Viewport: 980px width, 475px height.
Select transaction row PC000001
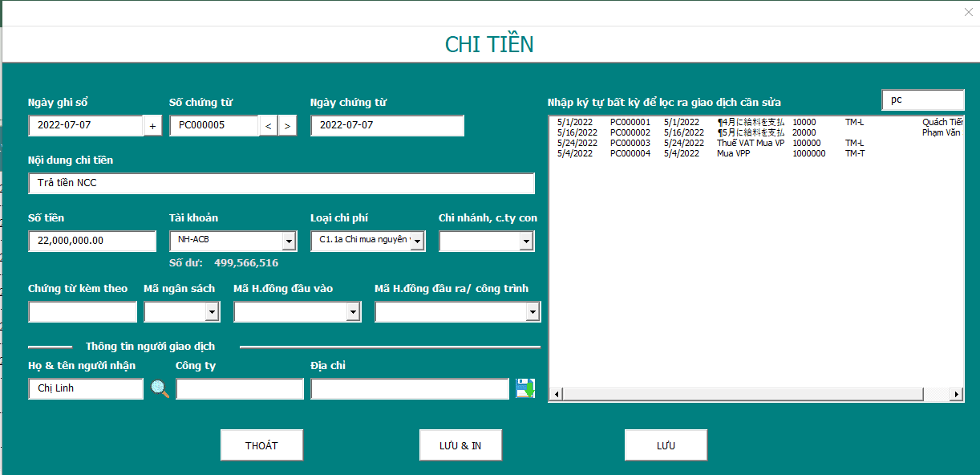tap(756, 122)
